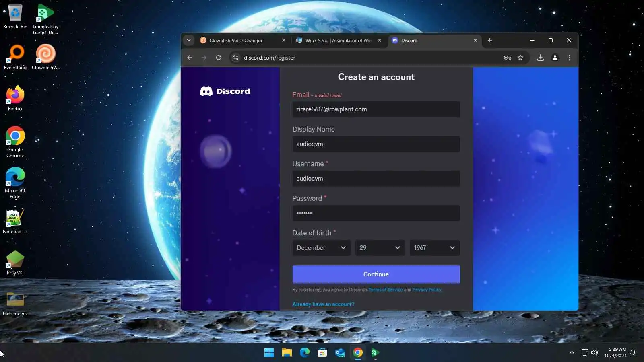Close the Win7 Simu tab
This screenshot has height=362, width=644.
pyautogui.click(x=380, y=40)
